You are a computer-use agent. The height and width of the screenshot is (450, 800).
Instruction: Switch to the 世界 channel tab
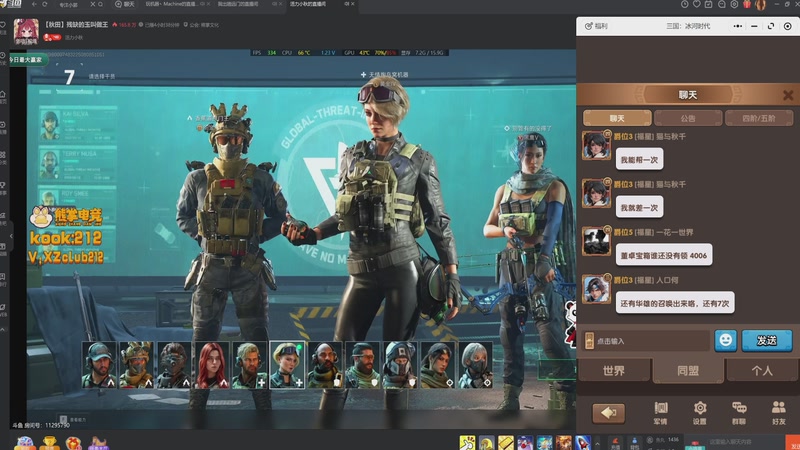(614, 371)
